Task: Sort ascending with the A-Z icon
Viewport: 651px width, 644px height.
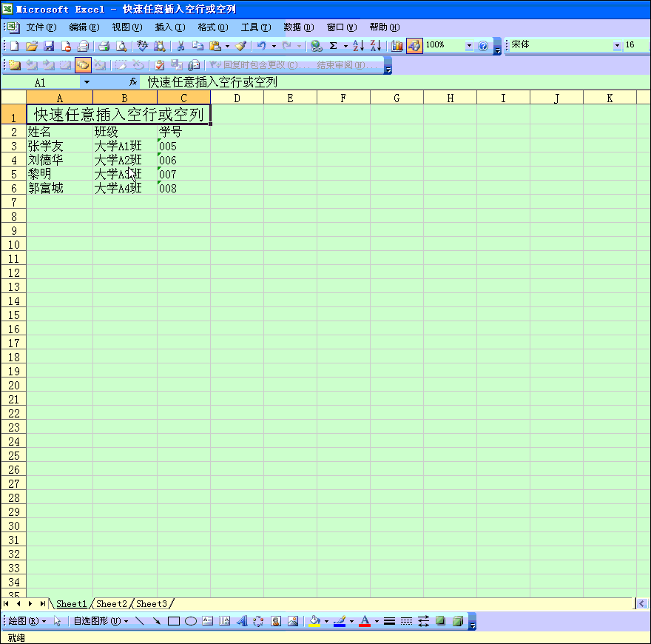Action: (358, 46)
